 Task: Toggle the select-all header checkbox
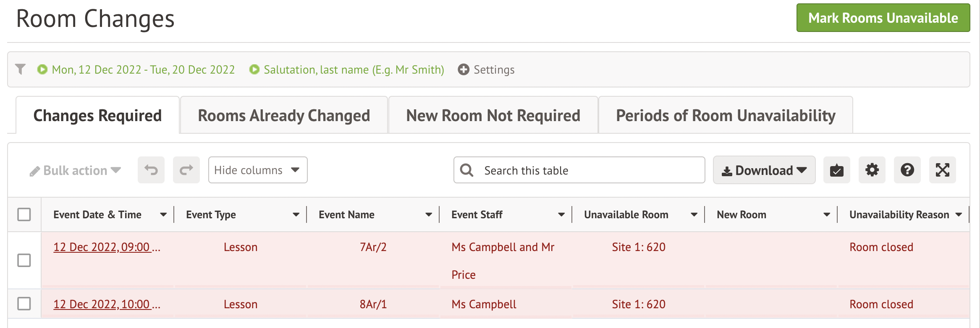pyautogui.click(x=24, y=214)
